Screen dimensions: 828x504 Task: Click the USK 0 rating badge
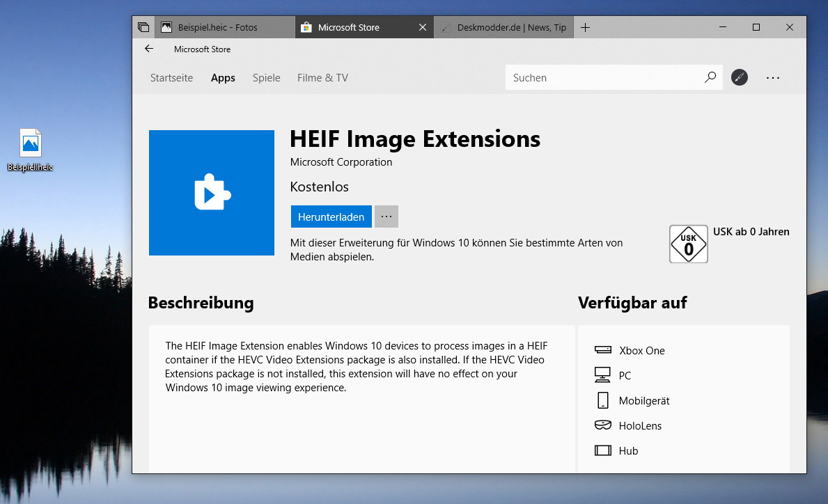pyautogui.click(x=689, y=244)
